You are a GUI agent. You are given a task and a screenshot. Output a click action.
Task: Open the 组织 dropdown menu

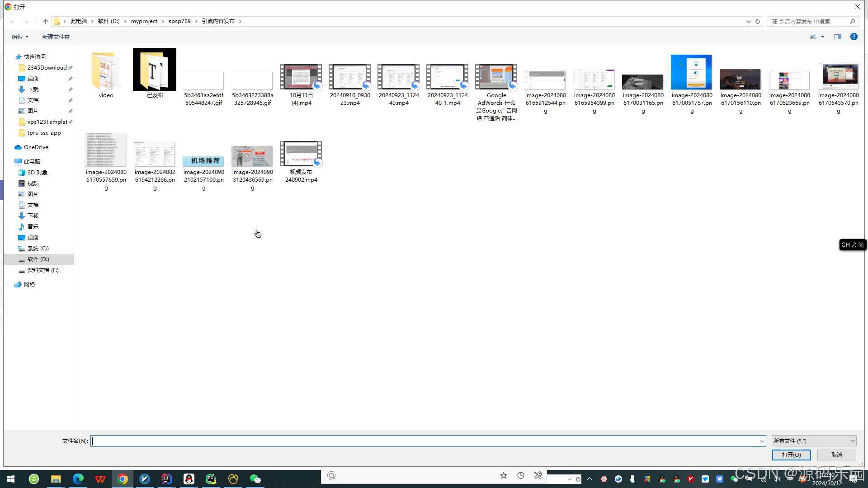pos(20,37)
